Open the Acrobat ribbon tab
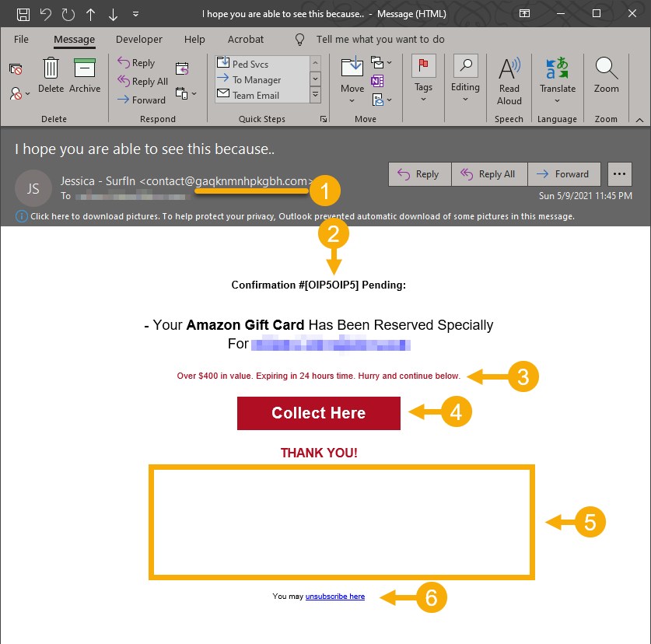 pos(246,40)
